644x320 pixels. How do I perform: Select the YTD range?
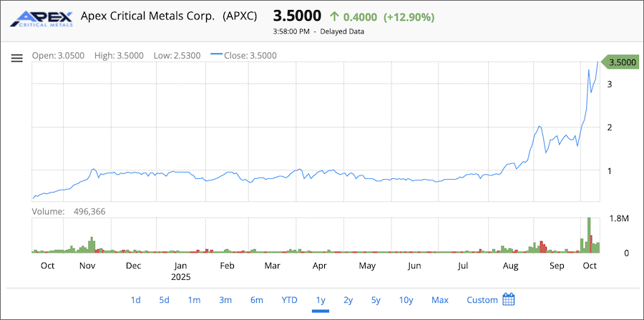click(289, 300)
